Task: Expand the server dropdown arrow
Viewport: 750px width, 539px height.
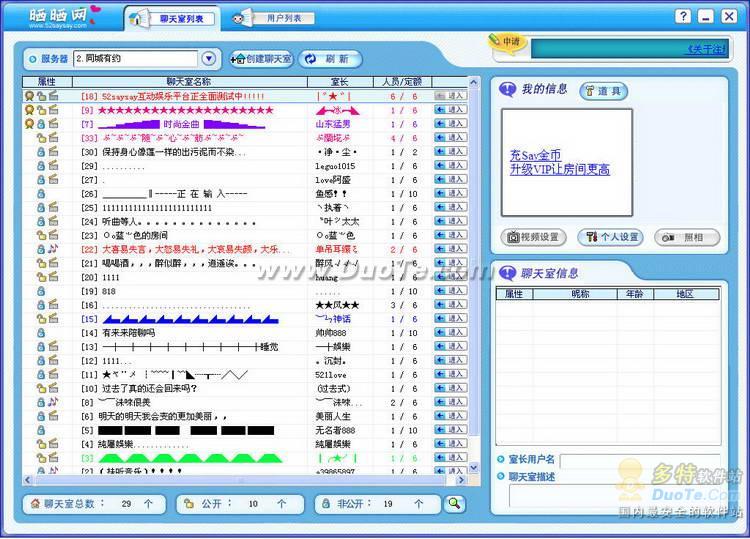Action: (x=209, y=59)
